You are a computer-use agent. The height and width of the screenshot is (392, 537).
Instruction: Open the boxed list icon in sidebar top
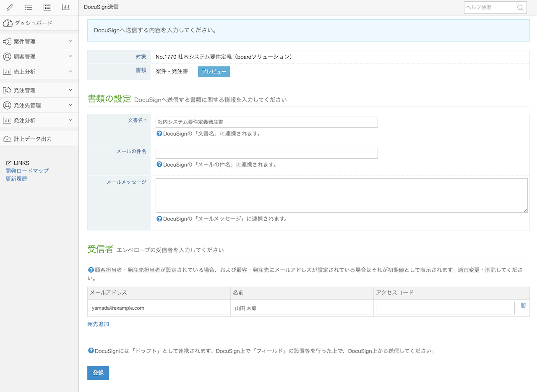(x=47, y=7)
